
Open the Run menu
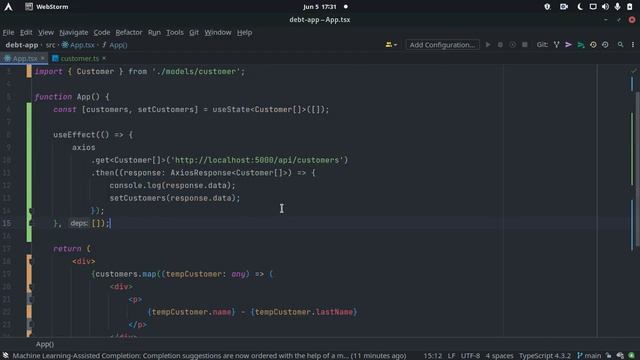coord(154,32)
